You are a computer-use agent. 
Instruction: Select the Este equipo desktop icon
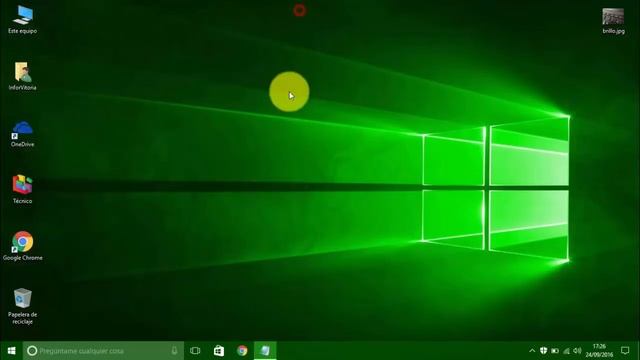[22, 20]
